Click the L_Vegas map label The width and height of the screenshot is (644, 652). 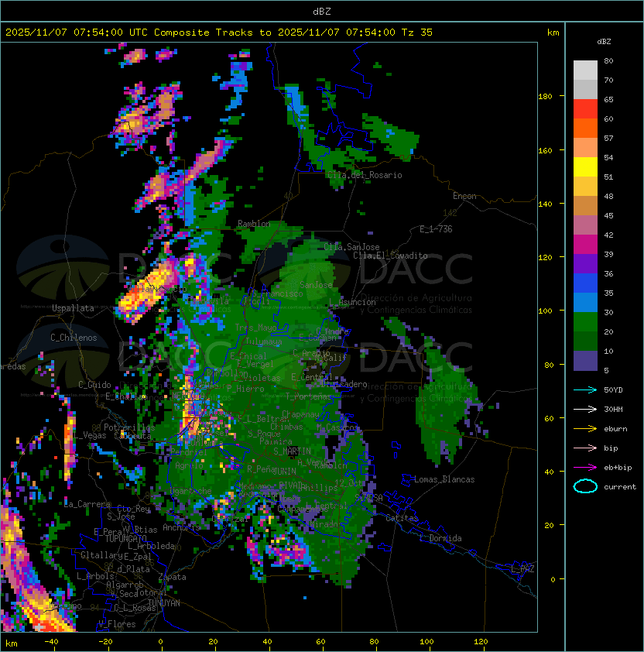click(89, 435)
